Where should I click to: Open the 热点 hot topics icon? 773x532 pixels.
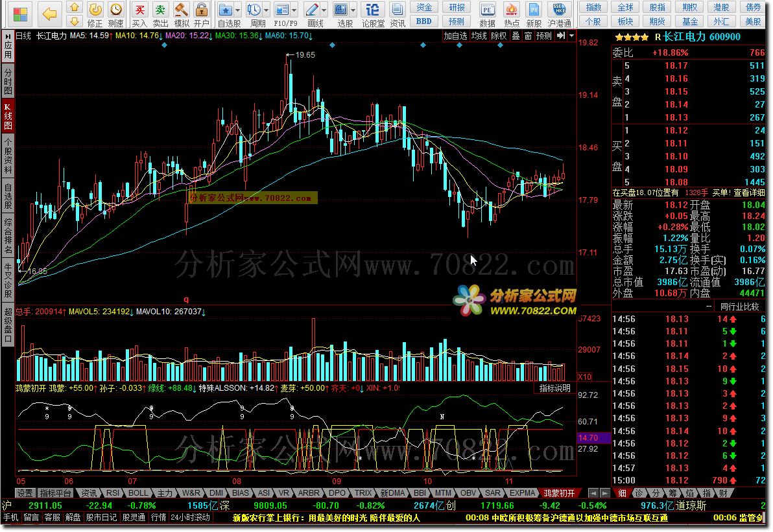pos(512,14)
